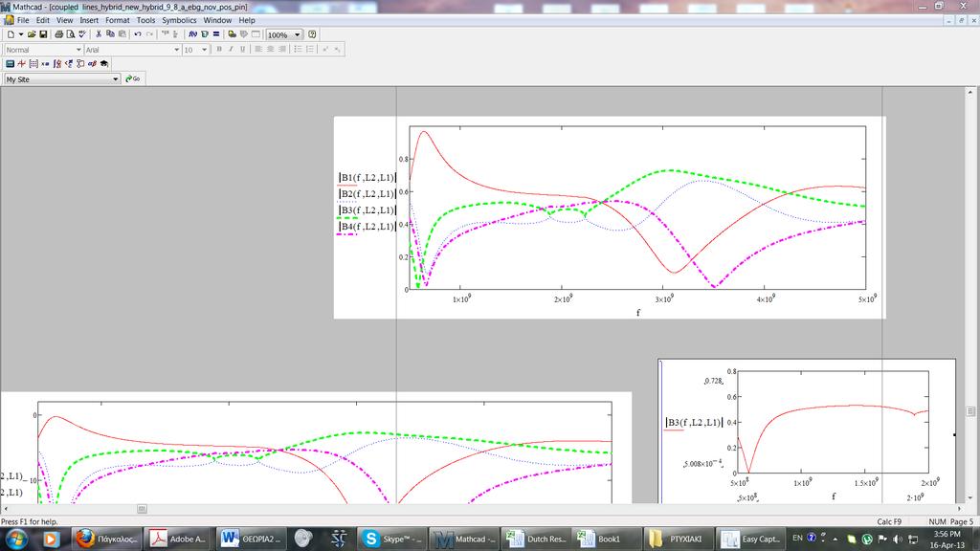Open the Calculus toolbar palette
Image resolution: width=980 pixels, height=551 pixels.
[56, 64]
